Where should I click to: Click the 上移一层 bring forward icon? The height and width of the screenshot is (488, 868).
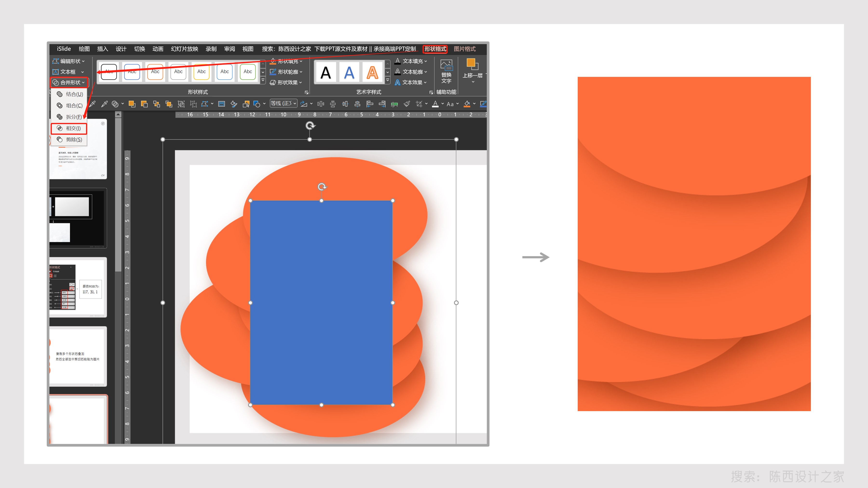[472, 70]
